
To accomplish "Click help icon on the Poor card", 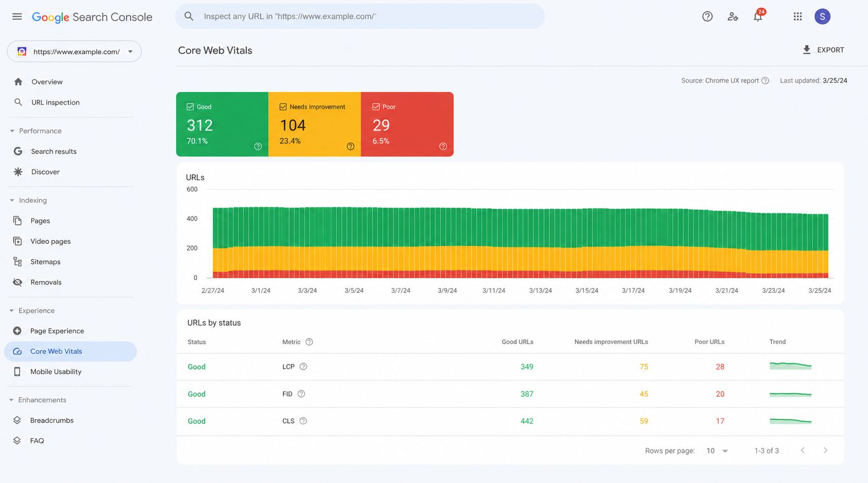I will coord(443,147).
